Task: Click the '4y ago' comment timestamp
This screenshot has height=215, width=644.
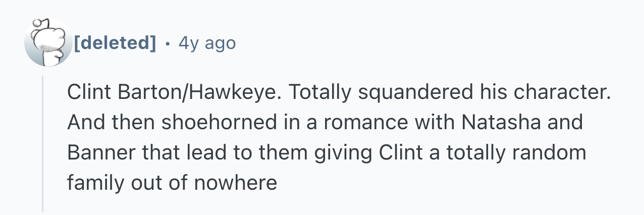Action: tap(207, 43)
